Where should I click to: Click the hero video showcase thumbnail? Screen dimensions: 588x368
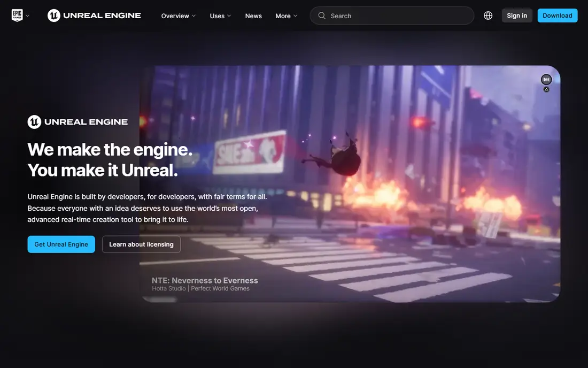coord(350,184)
